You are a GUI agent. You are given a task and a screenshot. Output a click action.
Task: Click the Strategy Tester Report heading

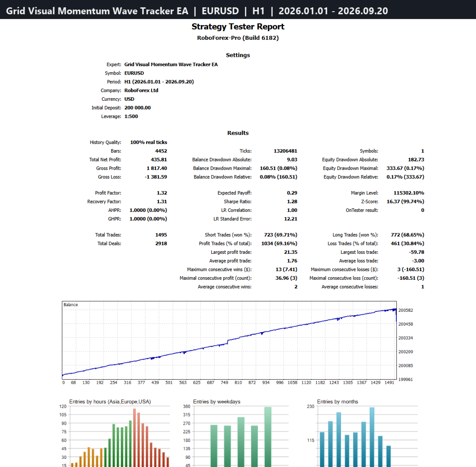(238, 27)
